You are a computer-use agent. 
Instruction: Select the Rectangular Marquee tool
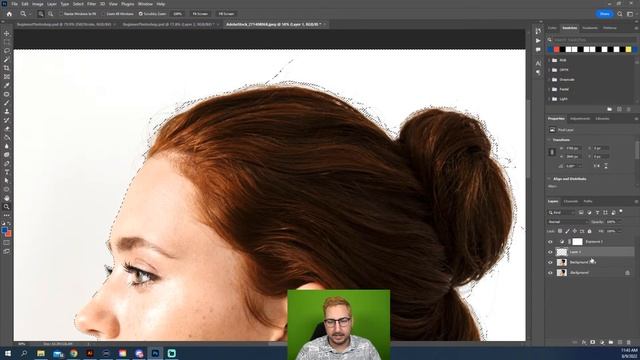point(7,42)
